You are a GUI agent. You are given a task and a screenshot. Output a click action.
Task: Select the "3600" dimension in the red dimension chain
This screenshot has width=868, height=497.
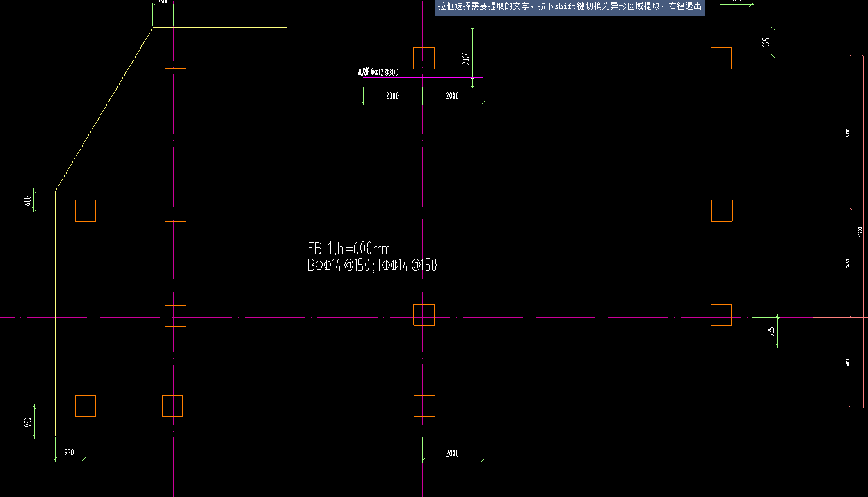[x=848, y=263]
